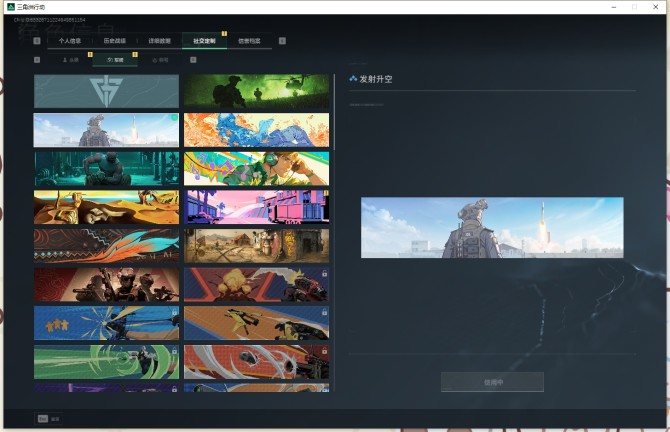Viewport: 670px width, 432px height.
Task: Select the rocket launch soldier banner thumbnail
Action: pyautogui.click(x=106, y=130)
